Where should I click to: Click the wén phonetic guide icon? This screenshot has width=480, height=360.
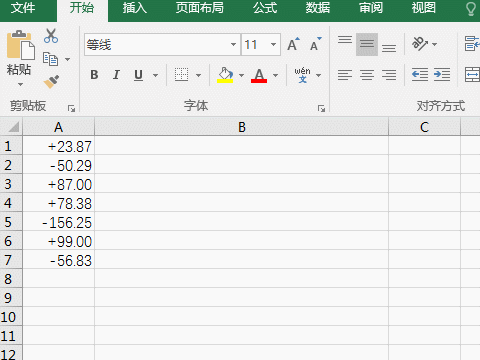302,75
